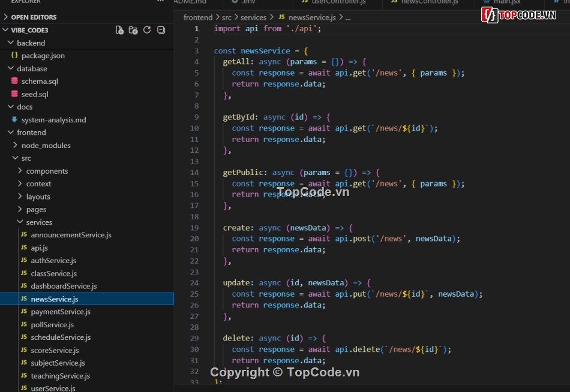Screen dimensions: 570x392
Task: Click the New Folder icon in Explorer toolbar
Action: click(133, 30)
